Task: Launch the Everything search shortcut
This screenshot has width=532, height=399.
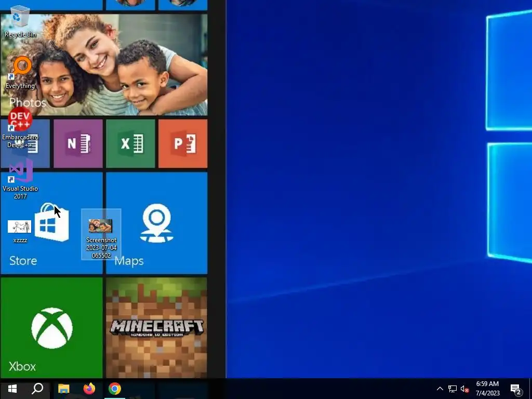Action: [x=20, y=73]
